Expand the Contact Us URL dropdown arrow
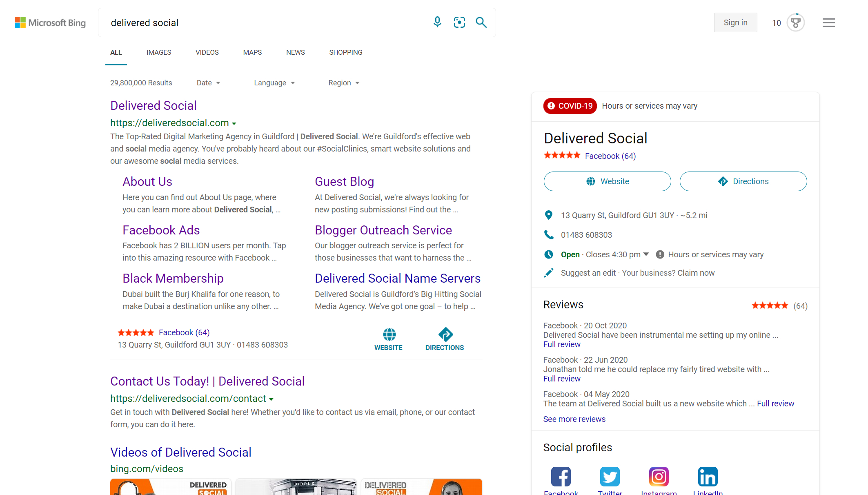 (x=271, y=399)
